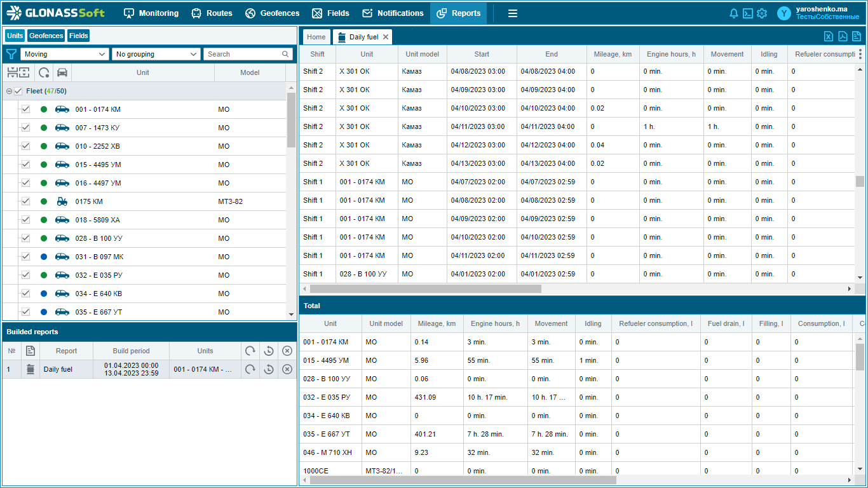Open settings gear icon

(x=762, y=13)
